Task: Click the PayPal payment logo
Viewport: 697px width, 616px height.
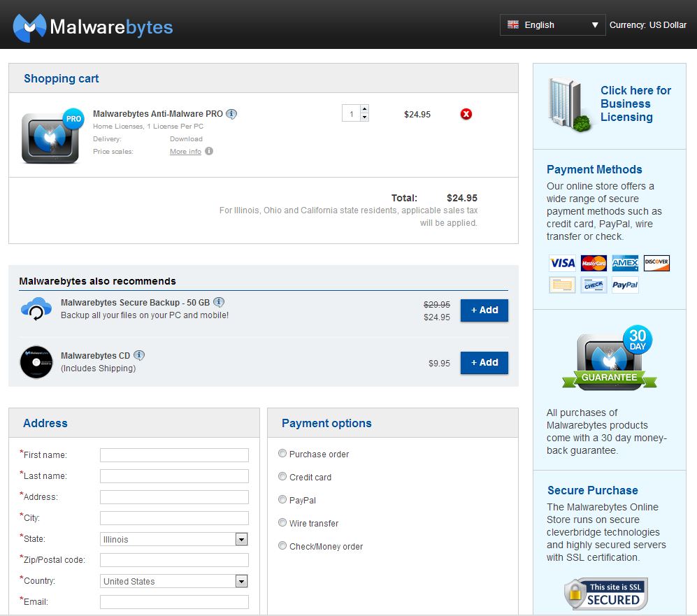Action: (x=625, y=285)
